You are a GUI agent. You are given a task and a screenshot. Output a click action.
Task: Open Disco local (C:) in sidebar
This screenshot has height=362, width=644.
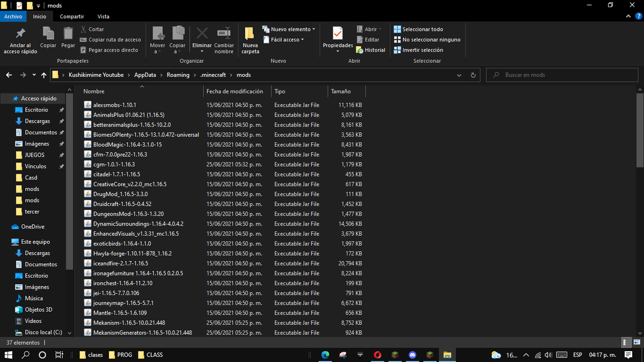click(x=43, y=333)
